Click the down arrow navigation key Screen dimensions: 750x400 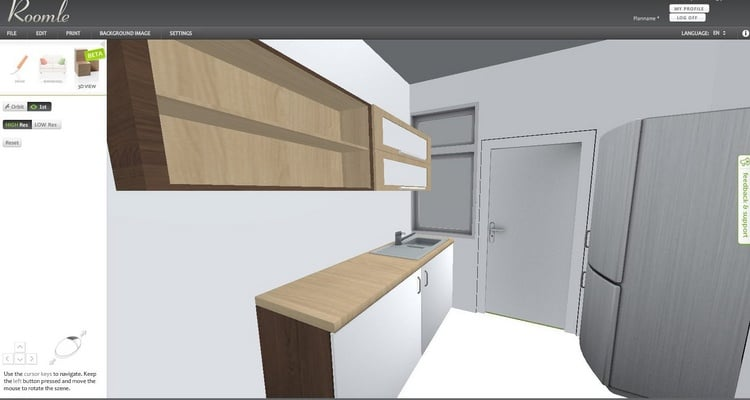pos(20,358)
